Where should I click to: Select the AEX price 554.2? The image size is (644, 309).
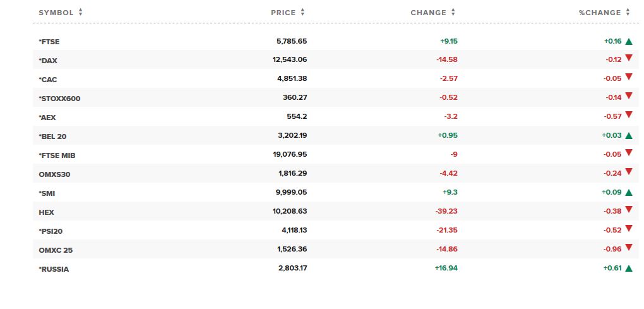(x=297, y=116)
